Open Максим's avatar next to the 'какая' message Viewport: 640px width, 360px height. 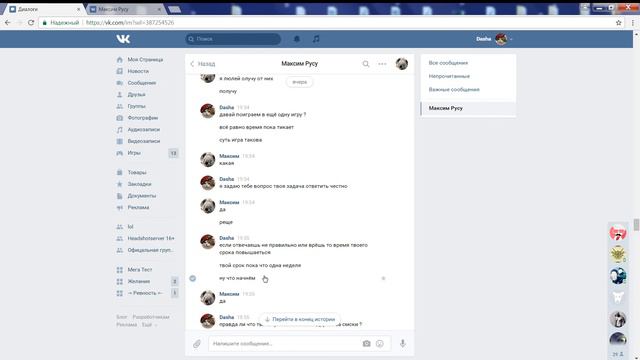point(207,160)
